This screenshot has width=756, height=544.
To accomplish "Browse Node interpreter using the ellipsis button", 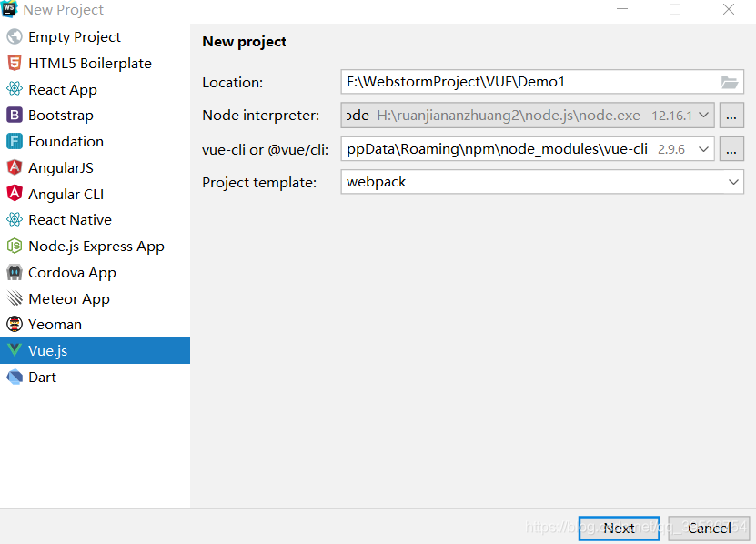I will [731, 116].
